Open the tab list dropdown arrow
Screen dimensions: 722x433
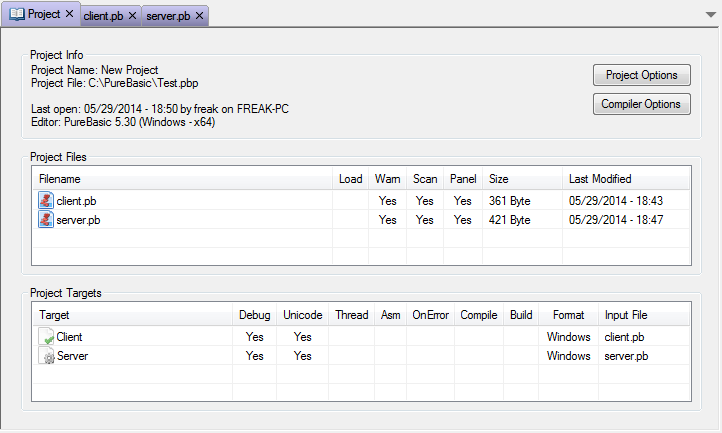pos(710,15)
